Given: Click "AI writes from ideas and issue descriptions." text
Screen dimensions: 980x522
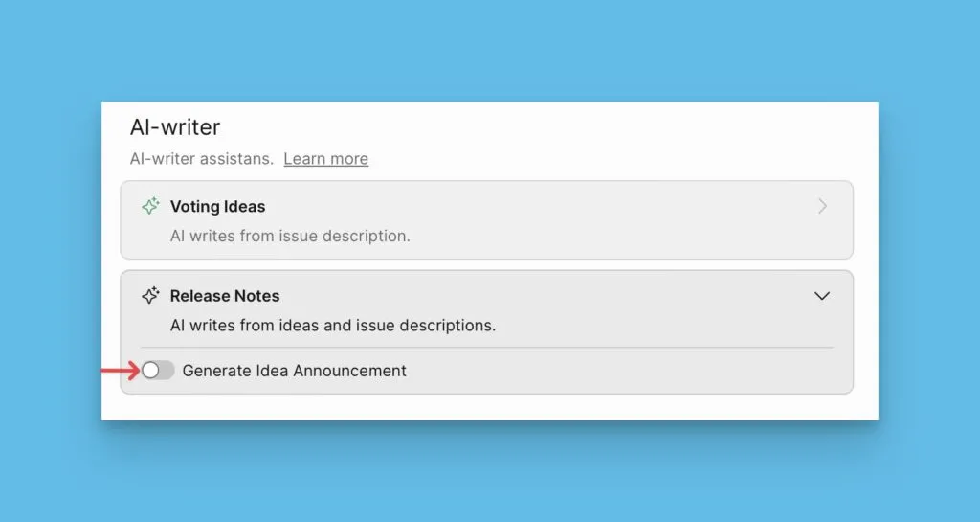Looking at the screenshot, I should (332, 325).
